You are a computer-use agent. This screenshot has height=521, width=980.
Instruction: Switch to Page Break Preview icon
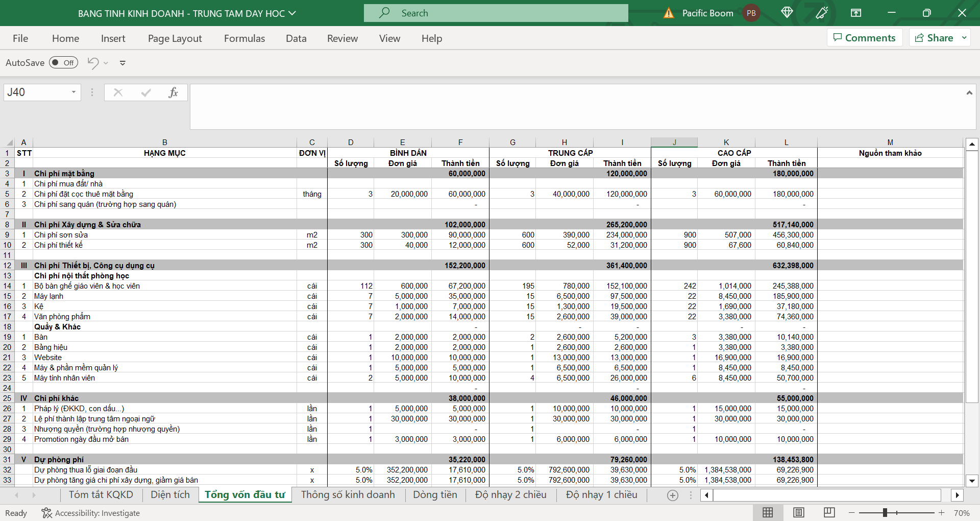pyautogui.click(x=829, y=512)
